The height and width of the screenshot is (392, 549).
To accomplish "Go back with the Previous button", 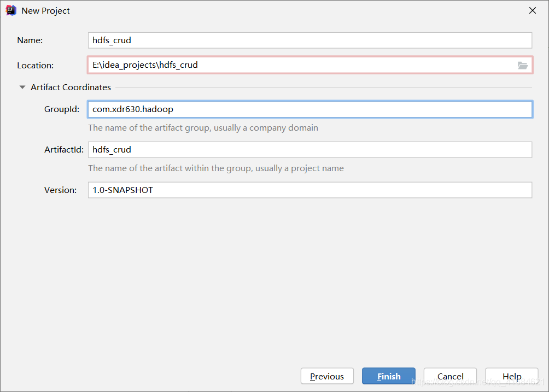I will 327,376.
